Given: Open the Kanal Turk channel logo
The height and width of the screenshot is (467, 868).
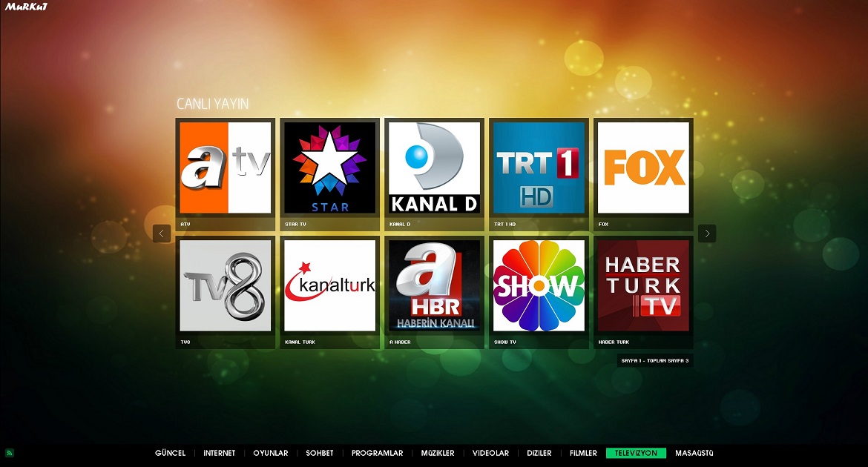Looking at the screenshot, I should coord(330,285).
